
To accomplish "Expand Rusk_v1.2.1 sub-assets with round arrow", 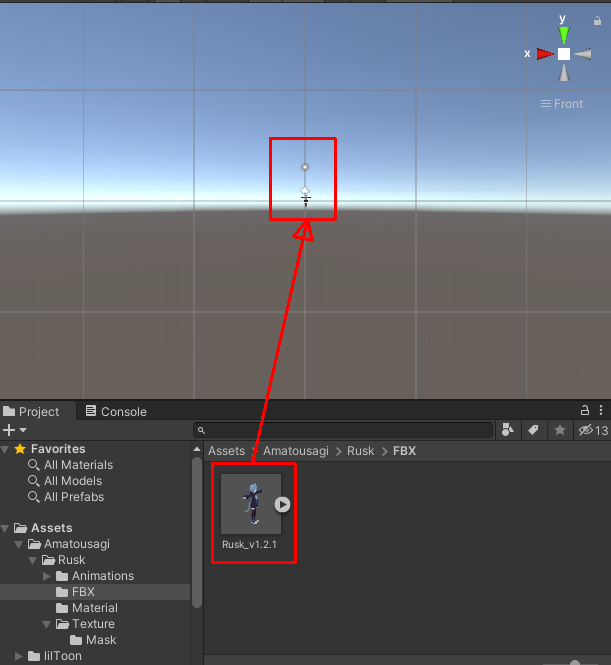I will pos(282,504).
